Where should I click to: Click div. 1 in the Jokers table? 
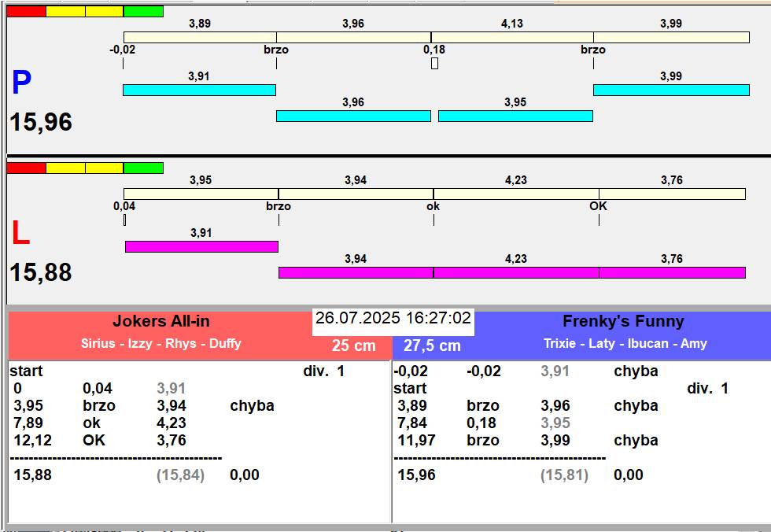pos(323,371)
